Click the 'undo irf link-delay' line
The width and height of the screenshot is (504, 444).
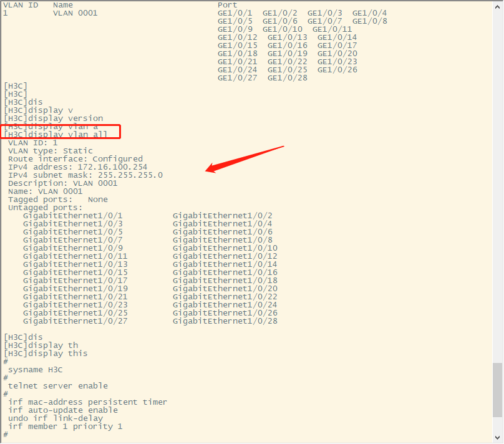pyautogui.click(x=56, y=418)
